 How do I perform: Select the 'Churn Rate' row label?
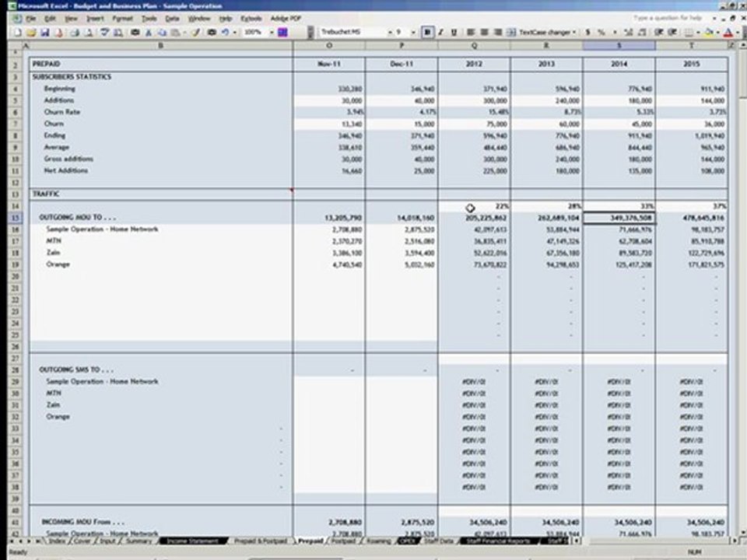pos(62,112)
